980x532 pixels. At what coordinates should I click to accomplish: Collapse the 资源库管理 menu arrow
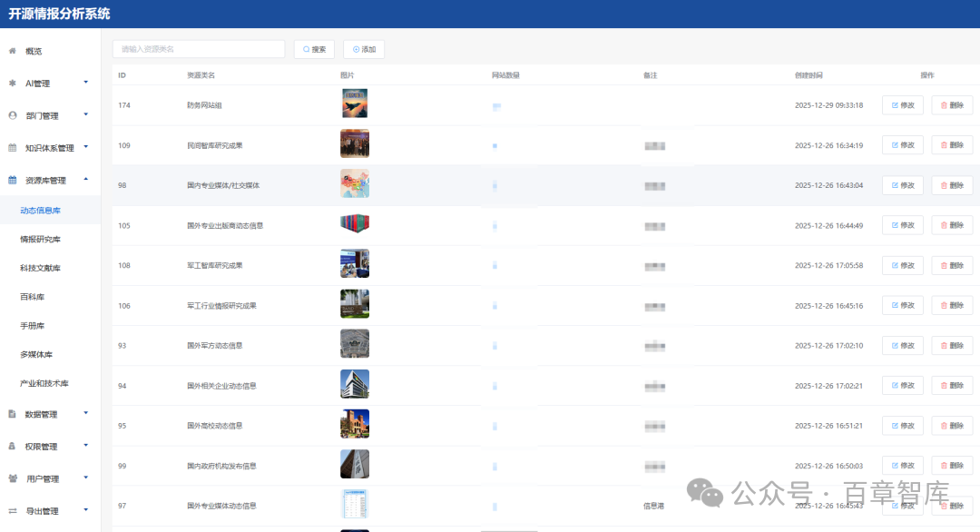86,180
